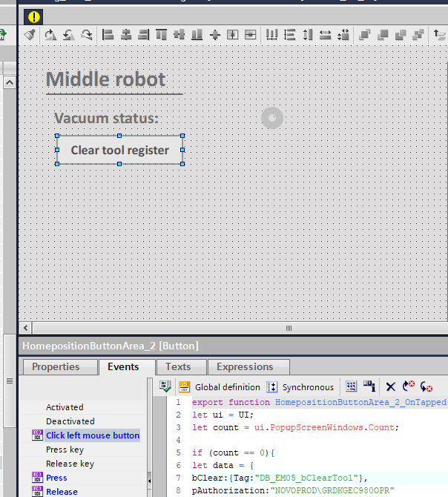Click the flip/rotate 180 toolbar icon
Screen dimensions: 448x497
87,35
